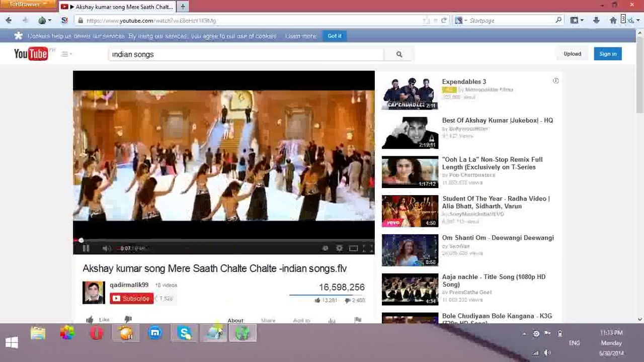The height and width of the screenshot is (362, 644).
Task: Open the Share tab below the video
Action: pyautogui.click(x=268, y=320)
